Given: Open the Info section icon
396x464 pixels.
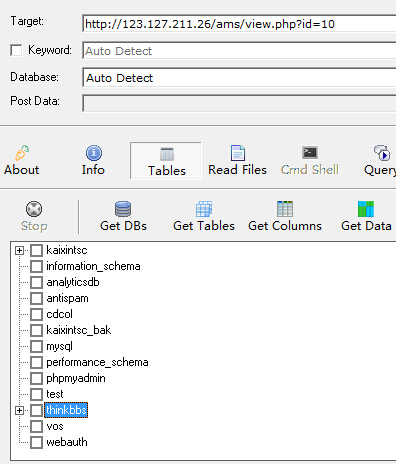Looking at the screenshot, I should [94, 153].
